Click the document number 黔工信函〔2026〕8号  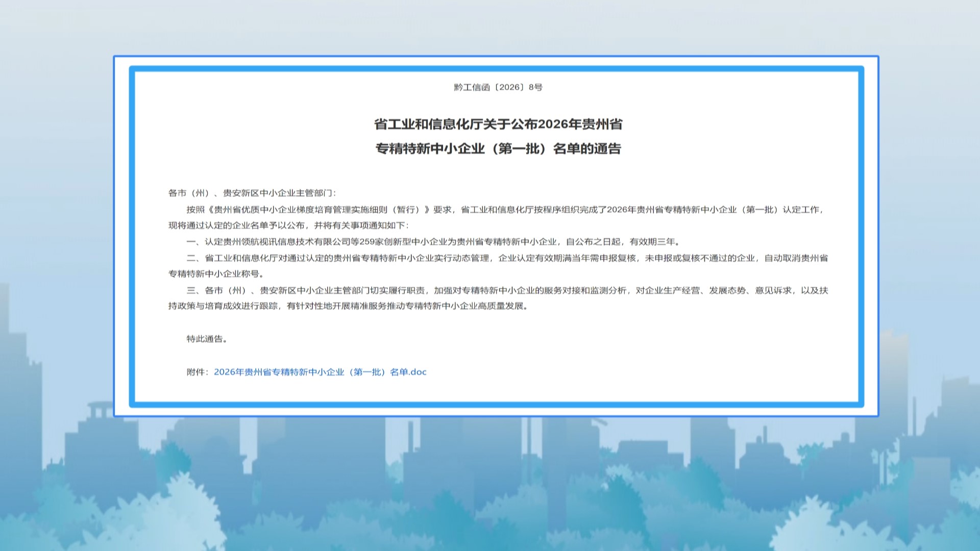(x=498, y=87)
